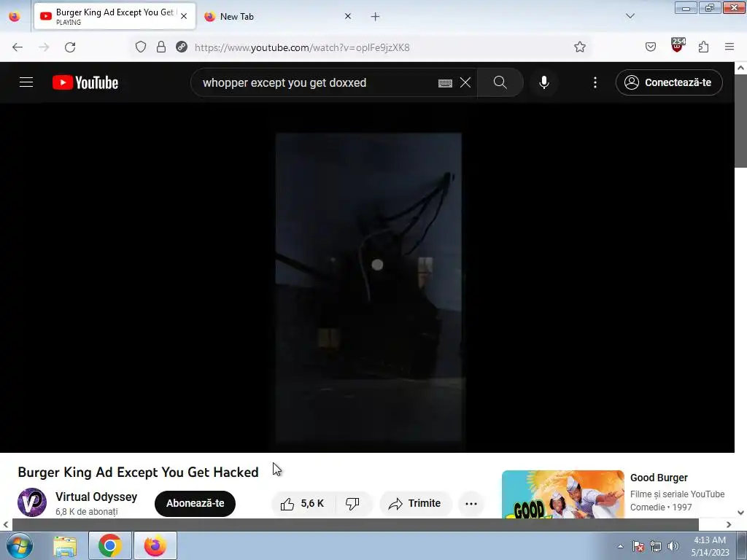Open the uBlock Origin extension icon
The image size is (747, 560).
tap(678, 45)
